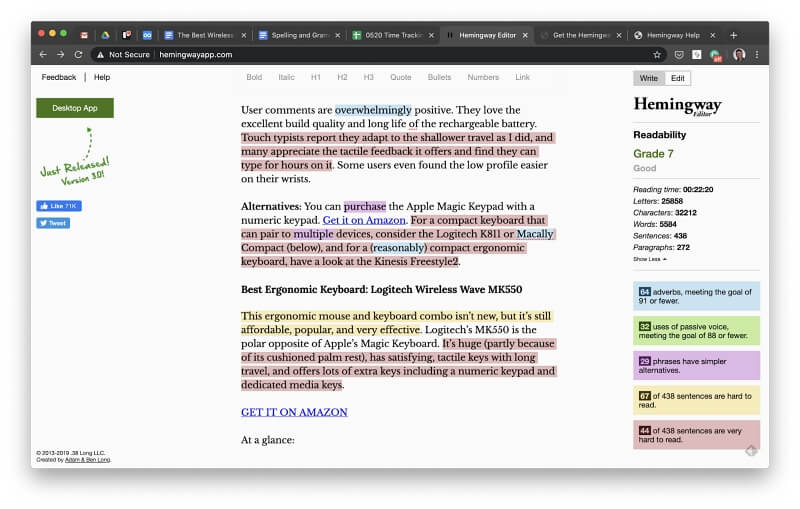Apply H1 heading style

pos(316,77)
